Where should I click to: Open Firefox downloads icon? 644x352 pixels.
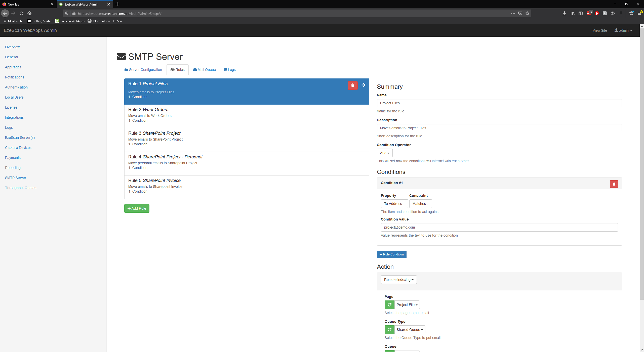(x=565, y=13)
